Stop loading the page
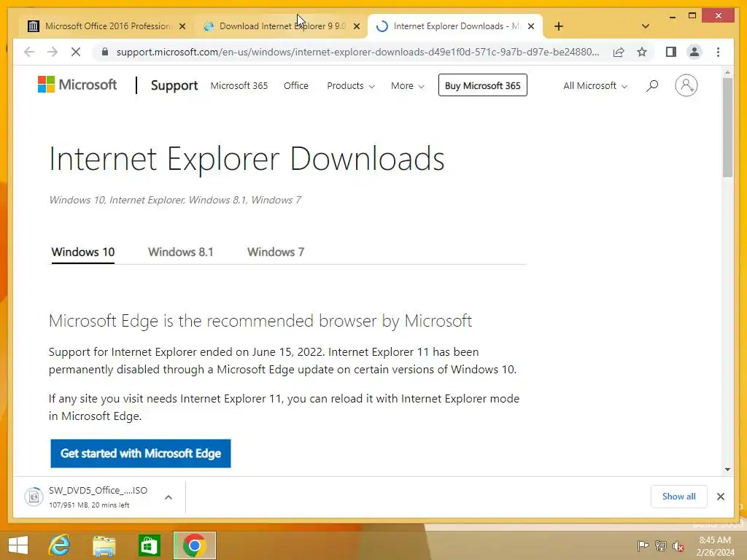Screen dimensions: 747x560 coord(76,52)
